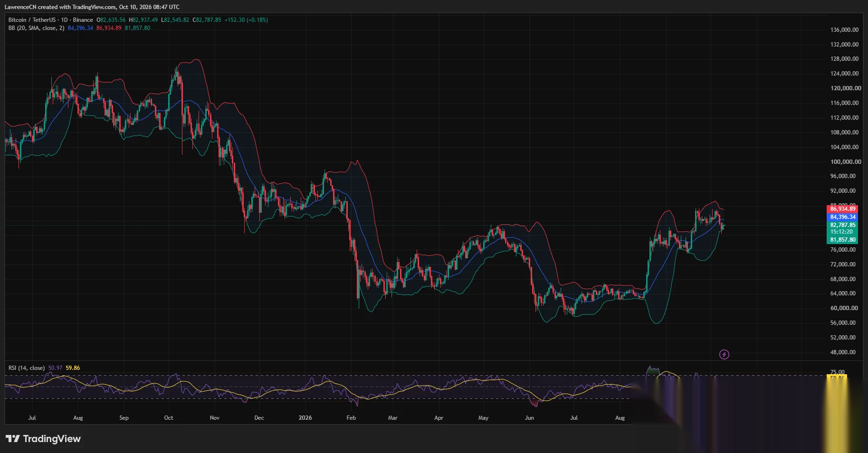Click the RSI (14, close) indicator legend

pos(27,368)
